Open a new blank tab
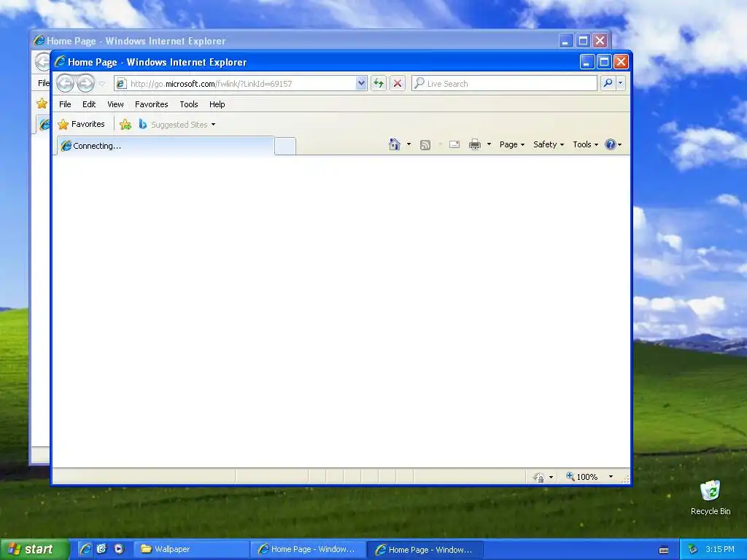This screenshot has height=560, width=747. pos(285,146)
